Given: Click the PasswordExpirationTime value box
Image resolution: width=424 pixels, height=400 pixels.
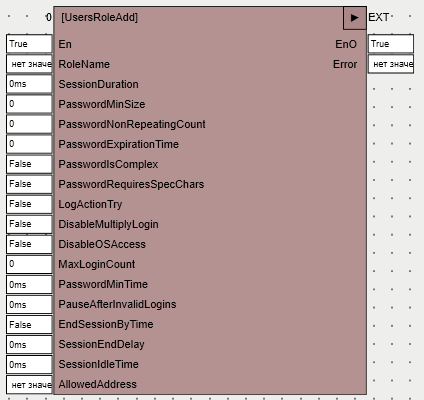Looking at the screenshot, I should click(29, 144).
